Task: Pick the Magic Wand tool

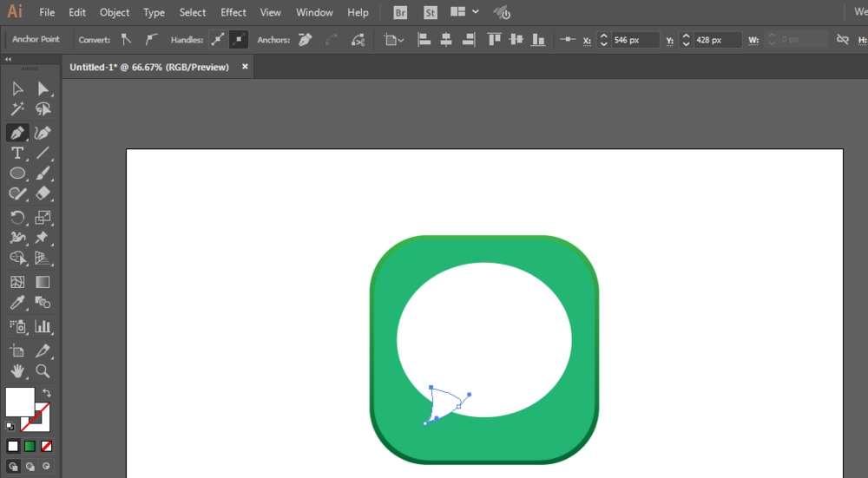Action: (x=17, y=109)
